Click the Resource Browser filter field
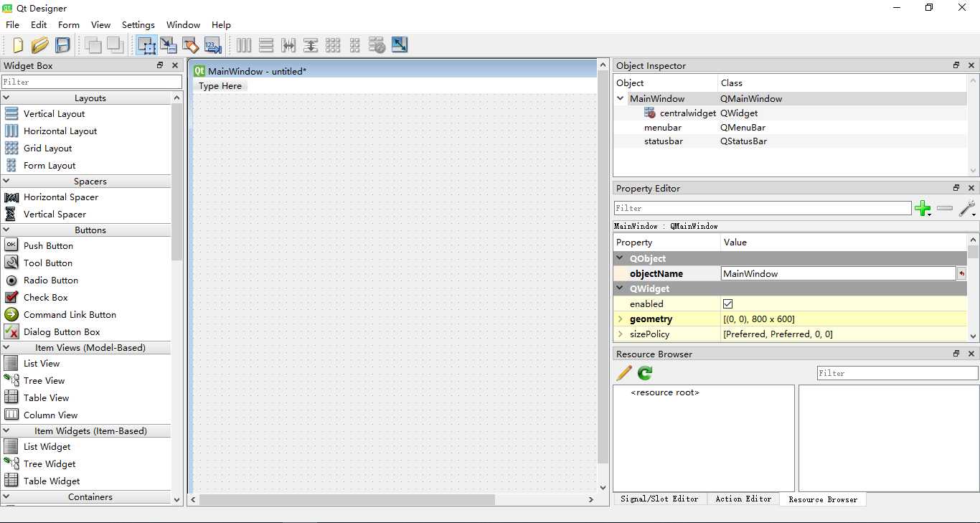This screenshot has width=980, height=523. 897,373
